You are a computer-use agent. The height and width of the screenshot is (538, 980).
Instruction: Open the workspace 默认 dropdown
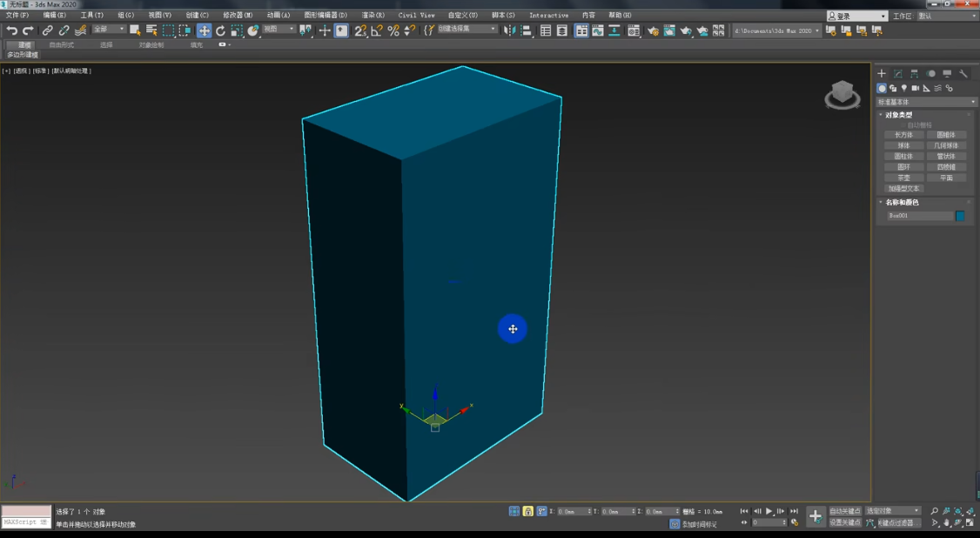point(946,16)
